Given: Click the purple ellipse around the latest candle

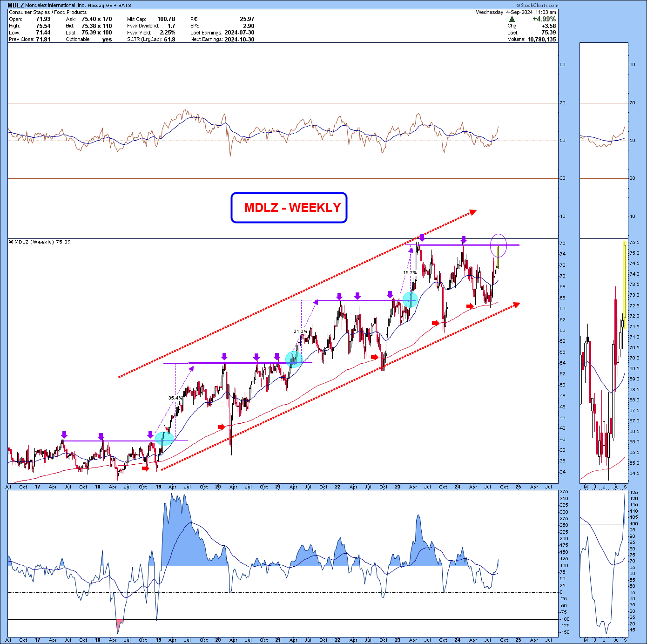Looking at the screenshot, I should pos(498,245).
